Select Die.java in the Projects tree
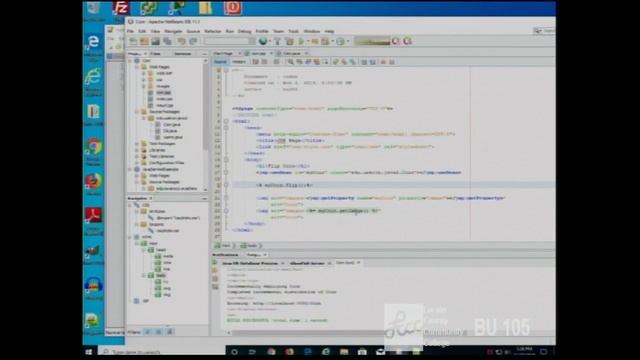The width and height of the screenshot is (640, 360). point(170,131)
